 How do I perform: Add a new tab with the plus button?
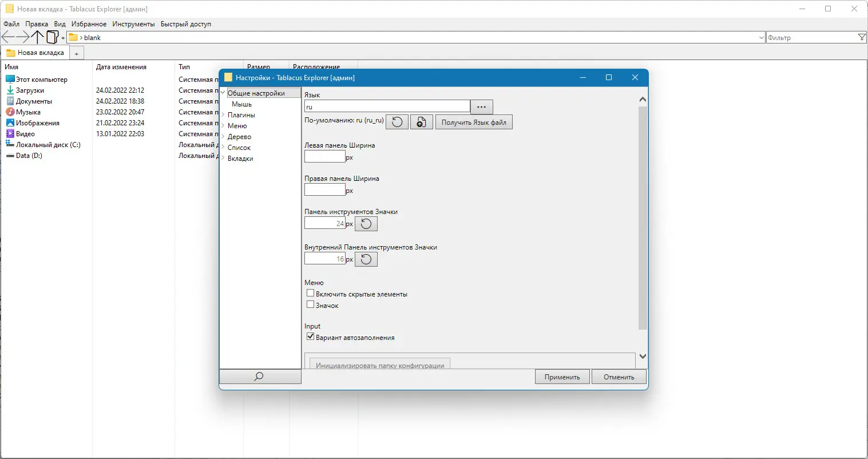click(77, 53)
